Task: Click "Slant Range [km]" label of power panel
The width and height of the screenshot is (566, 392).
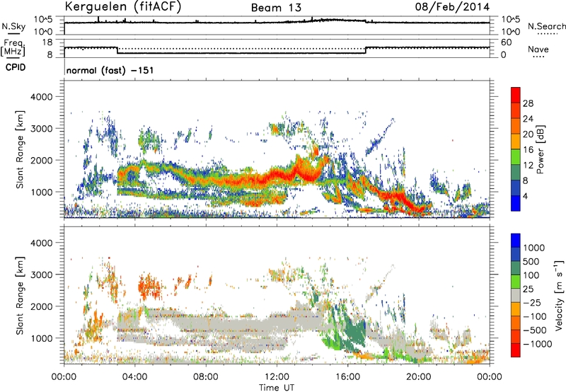Action: click(20, 149)
